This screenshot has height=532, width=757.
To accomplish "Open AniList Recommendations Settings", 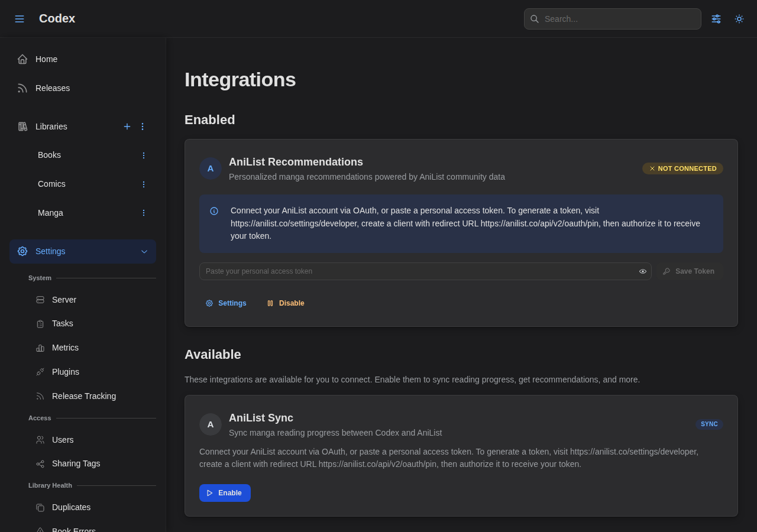I will (x=226, y=303).
